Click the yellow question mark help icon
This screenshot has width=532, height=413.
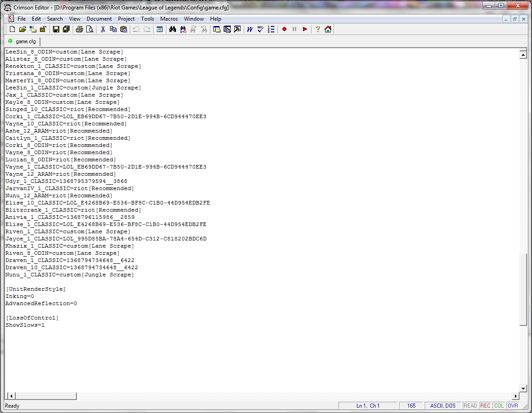coord(317,29)
